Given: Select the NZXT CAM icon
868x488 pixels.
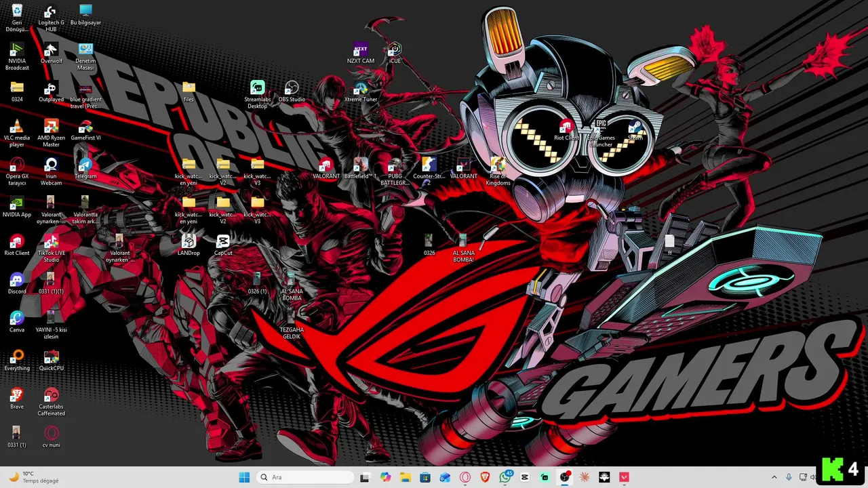Looking at the screenshot, I should (361, 53).
